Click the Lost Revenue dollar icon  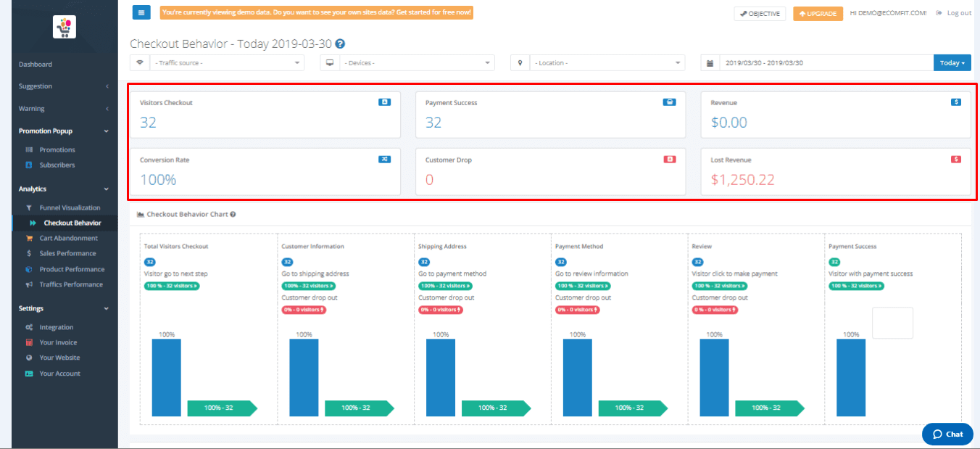click(955, 159)
